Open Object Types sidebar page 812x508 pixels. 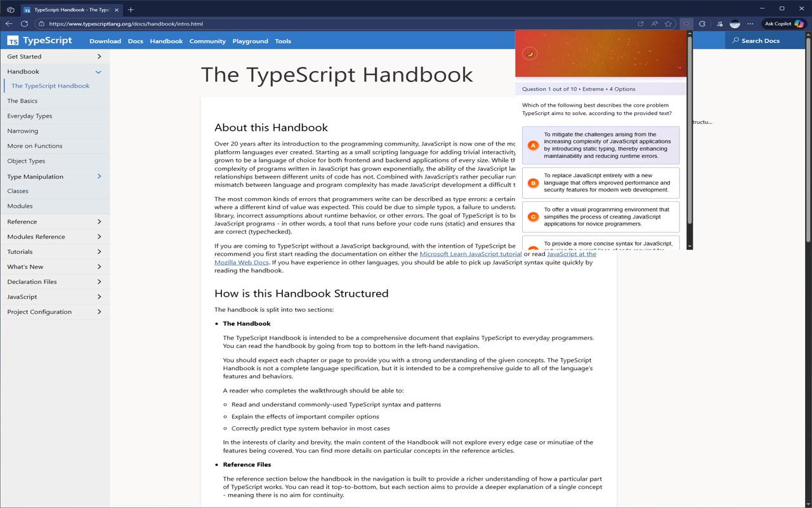pos(26,161)
